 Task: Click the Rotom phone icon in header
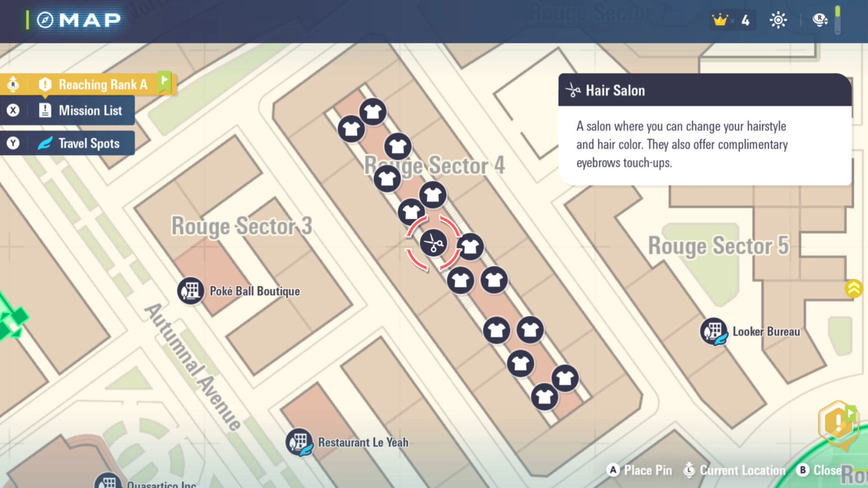(x=820, y=20)
